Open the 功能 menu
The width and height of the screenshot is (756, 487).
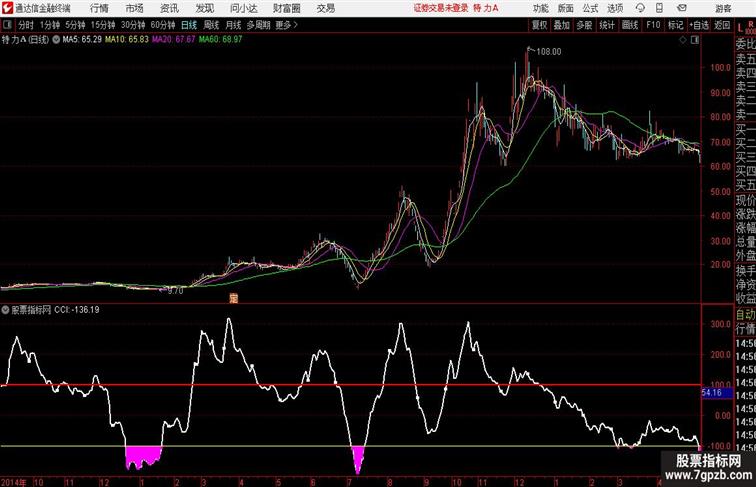pyautogui.click(x=541, y=8)
